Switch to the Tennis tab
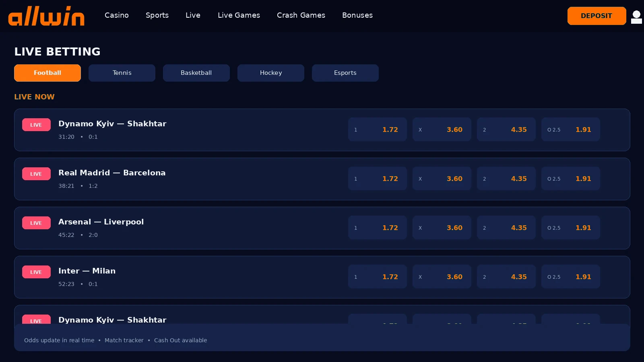 coord(122,73)
